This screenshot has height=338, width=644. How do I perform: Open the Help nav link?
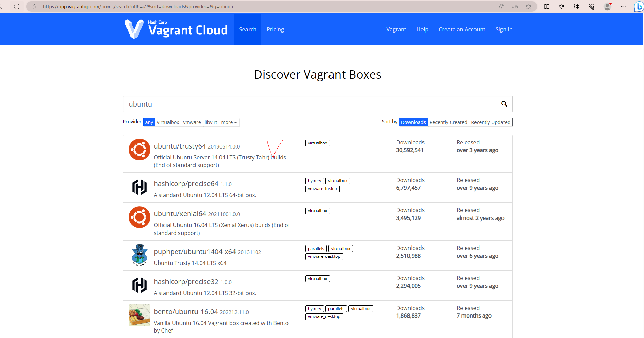click(x=422, y=29)
